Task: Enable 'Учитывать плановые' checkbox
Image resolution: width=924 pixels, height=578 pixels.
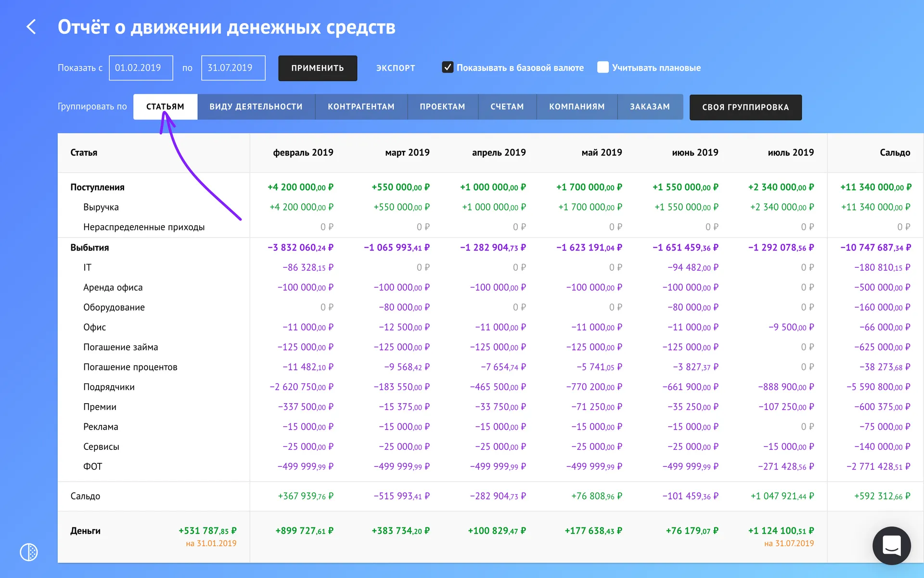Action: [x=603, y=67]
